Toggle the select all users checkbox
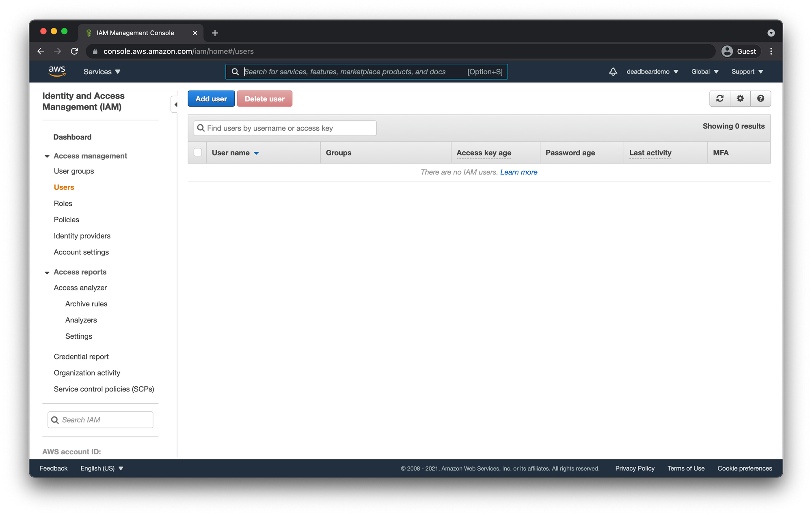Image resolution: width=812 pixels, height=516 pixels. tap(198, 153)
